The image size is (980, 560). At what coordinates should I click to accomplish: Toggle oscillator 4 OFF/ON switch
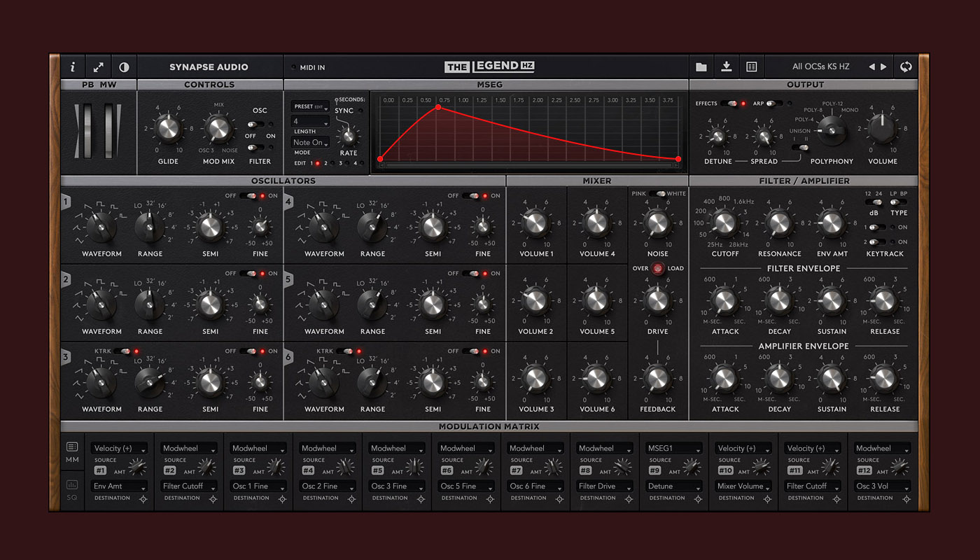pos(471,196)
